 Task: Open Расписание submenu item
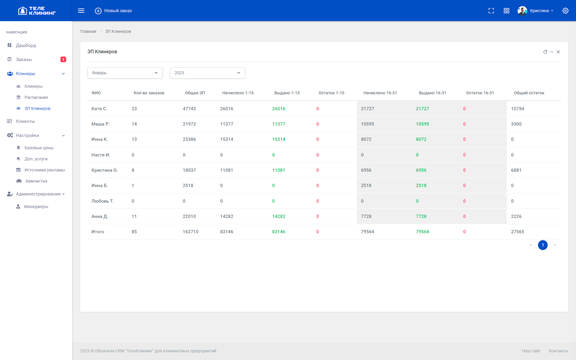tap(36, 97)
